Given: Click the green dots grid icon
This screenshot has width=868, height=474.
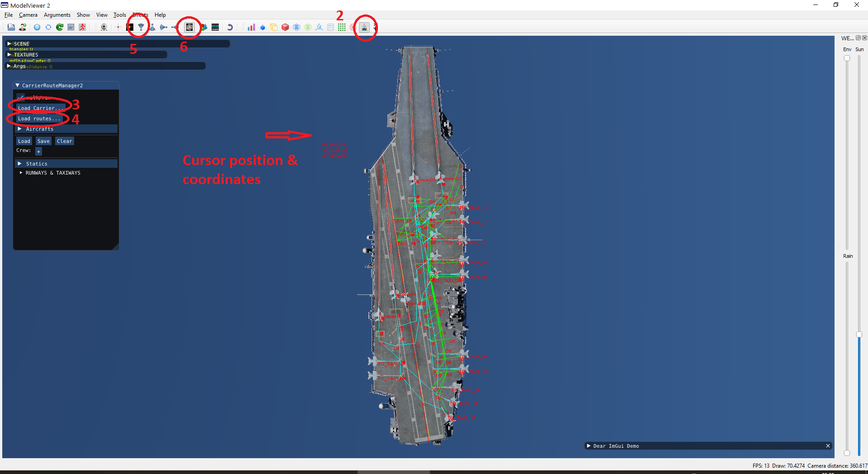Looking at the screenshot, I should pyautogui.click(x=342, y=27).
